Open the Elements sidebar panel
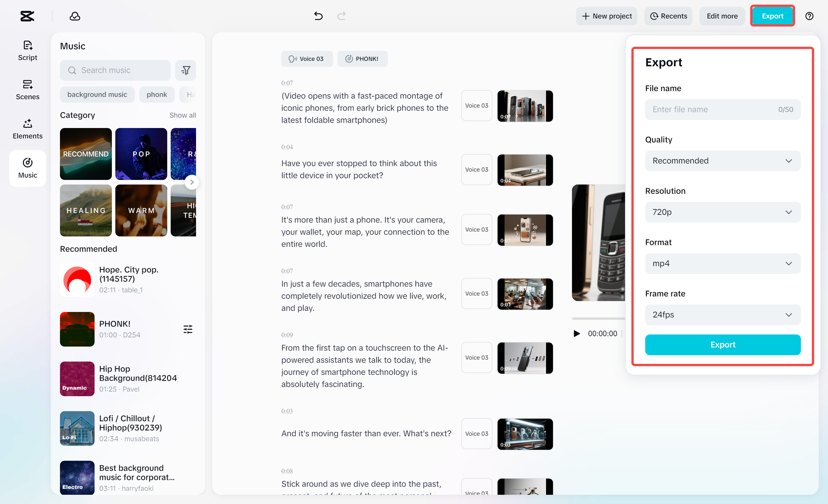Viewport: 828px width, 504px height. 28,129
